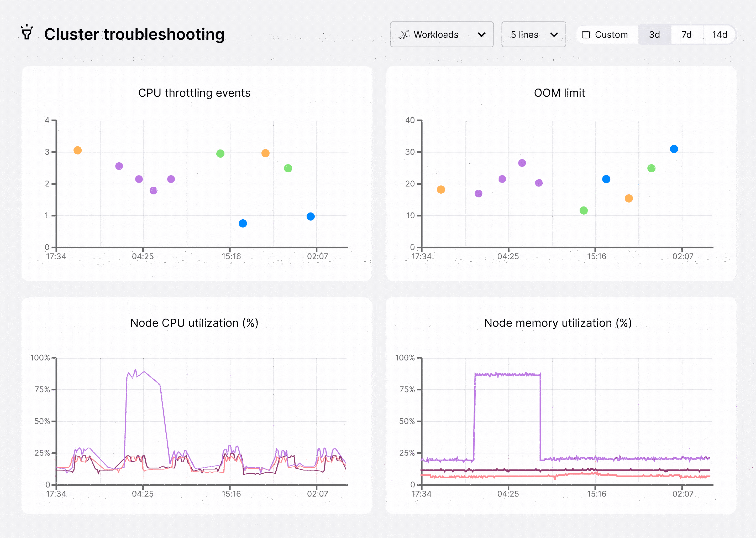Viewport: 756px width, 538px height.
Task: Click the lowest green dot in OOM limit chart
Action: (584, 211)
